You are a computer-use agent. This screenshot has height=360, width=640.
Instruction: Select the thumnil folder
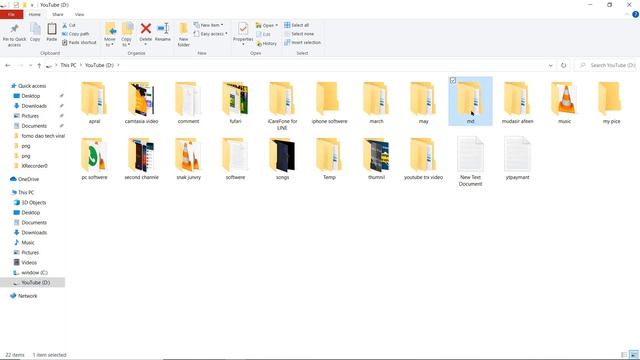pyautogui.click(x=376, y=158)
